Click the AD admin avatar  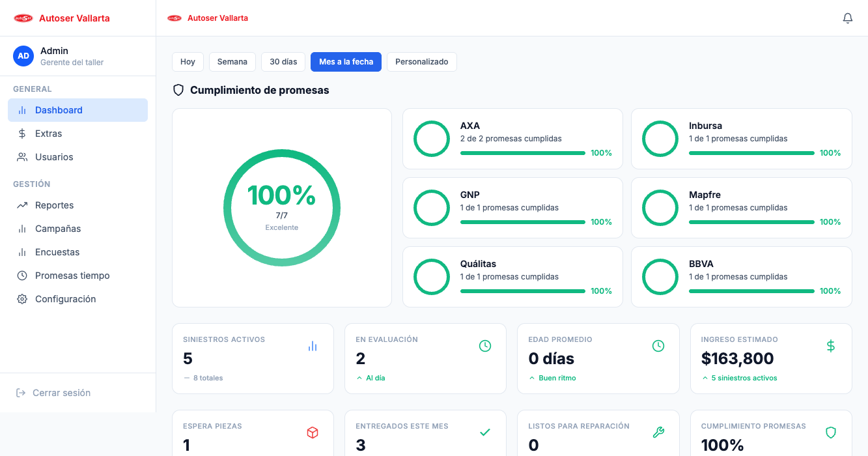(x=23, y=56)
